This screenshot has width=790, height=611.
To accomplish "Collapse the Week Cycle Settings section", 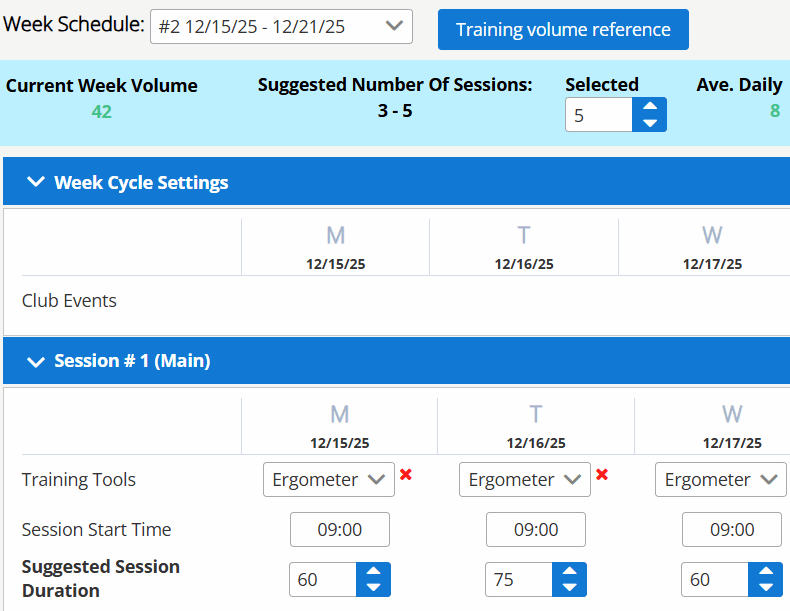I will 37,182.
